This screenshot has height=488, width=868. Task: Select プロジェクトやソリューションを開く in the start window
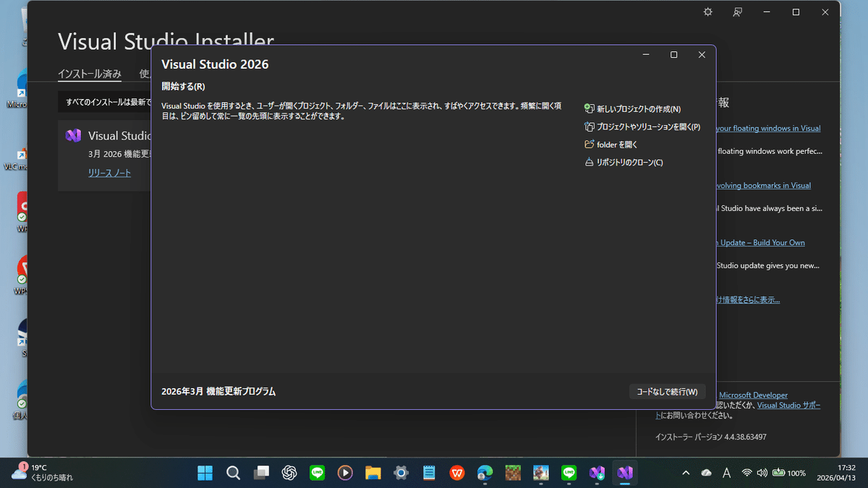coord(641,127)
